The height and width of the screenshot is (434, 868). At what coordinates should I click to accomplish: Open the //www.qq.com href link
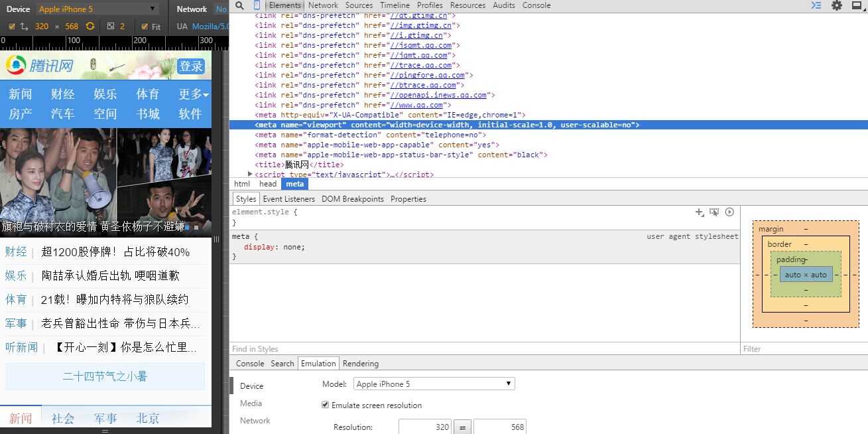click(x=416, y=105)
